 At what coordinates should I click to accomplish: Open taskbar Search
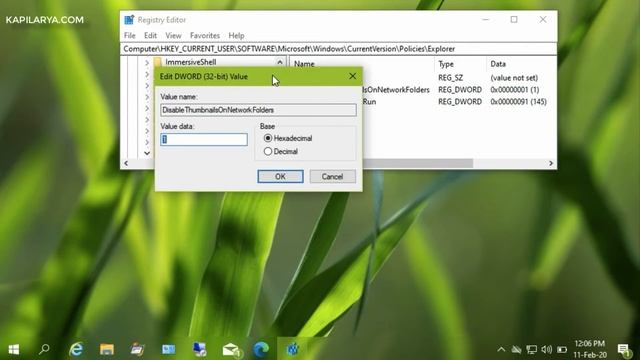(44, 349)
